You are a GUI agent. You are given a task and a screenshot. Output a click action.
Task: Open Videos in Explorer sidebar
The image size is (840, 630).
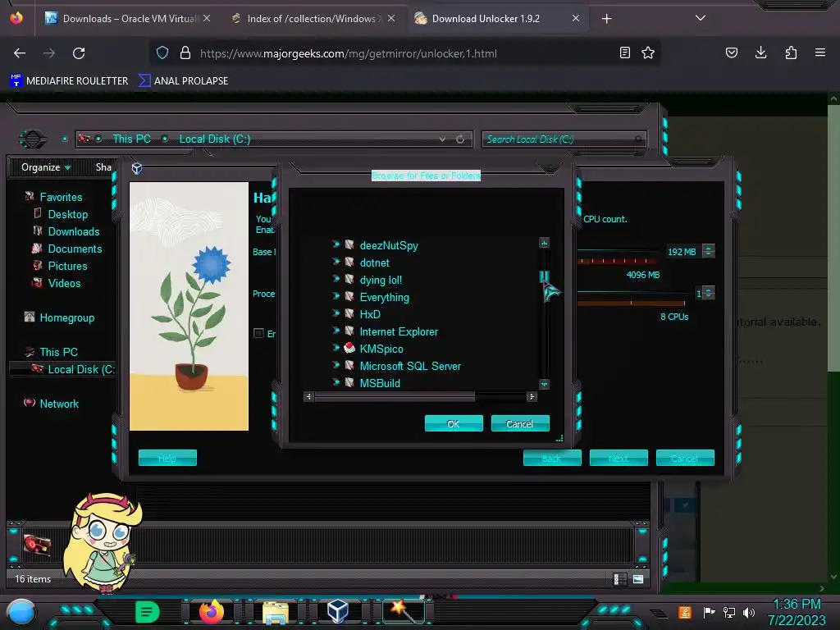pyautogui.click(x=64, y=283)
